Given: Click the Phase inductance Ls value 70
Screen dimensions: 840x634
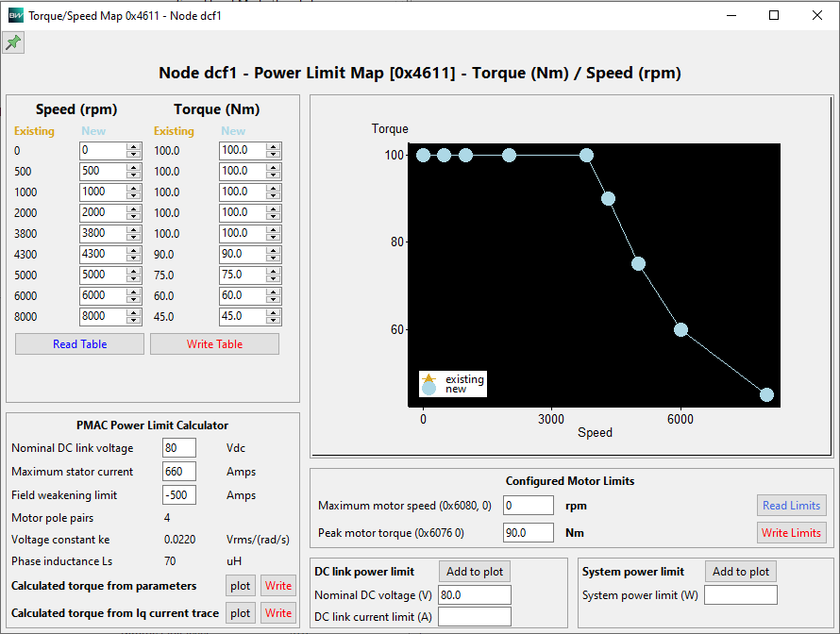Looking at the screenshot, I should pos(170,561).
